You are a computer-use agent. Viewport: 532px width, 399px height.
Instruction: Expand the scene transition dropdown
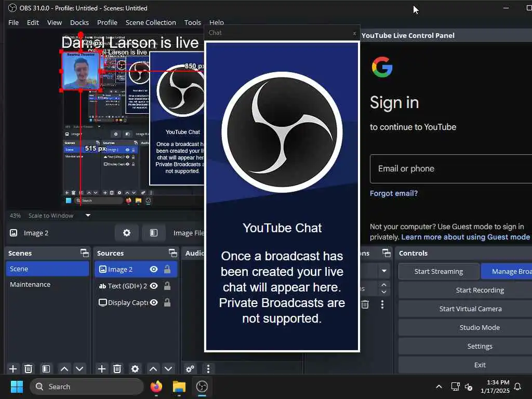[384, 271]
